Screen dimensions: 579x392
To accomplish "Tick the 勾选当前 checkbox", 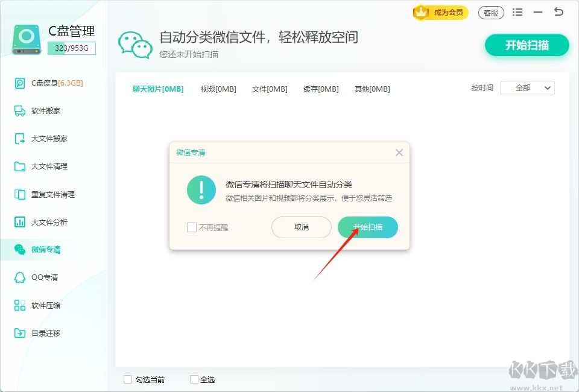I will click(x=128, y=379).
